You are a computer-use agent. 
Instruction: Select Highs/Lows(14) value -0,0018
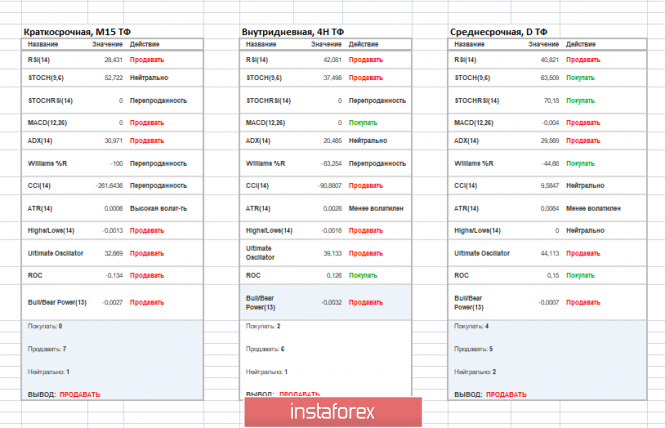331,230
